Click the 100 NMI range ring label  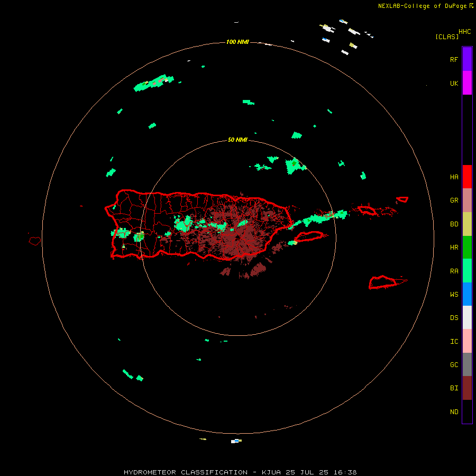237,42
